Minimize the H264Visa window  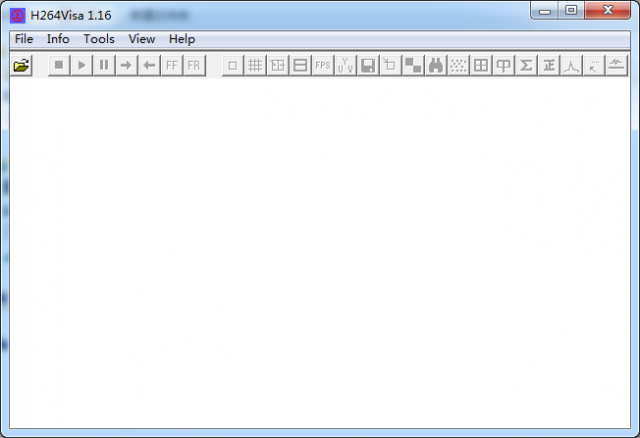[545, 11]
